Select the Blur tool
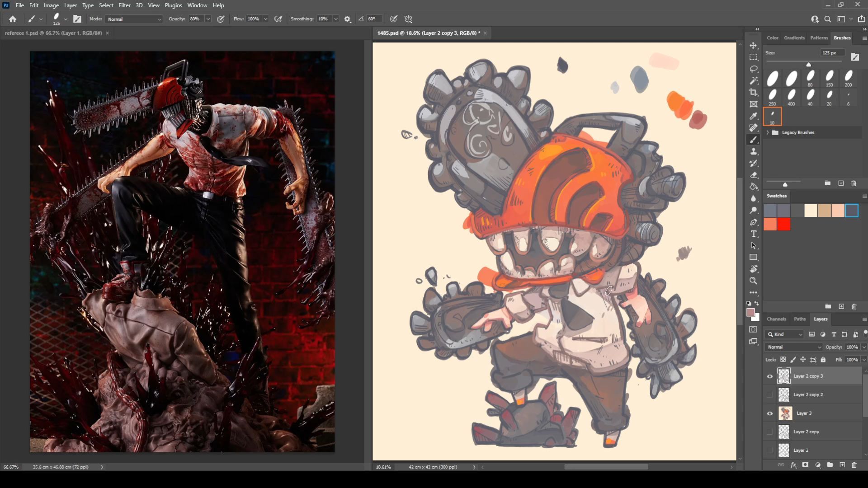 [x=753, y=199]
